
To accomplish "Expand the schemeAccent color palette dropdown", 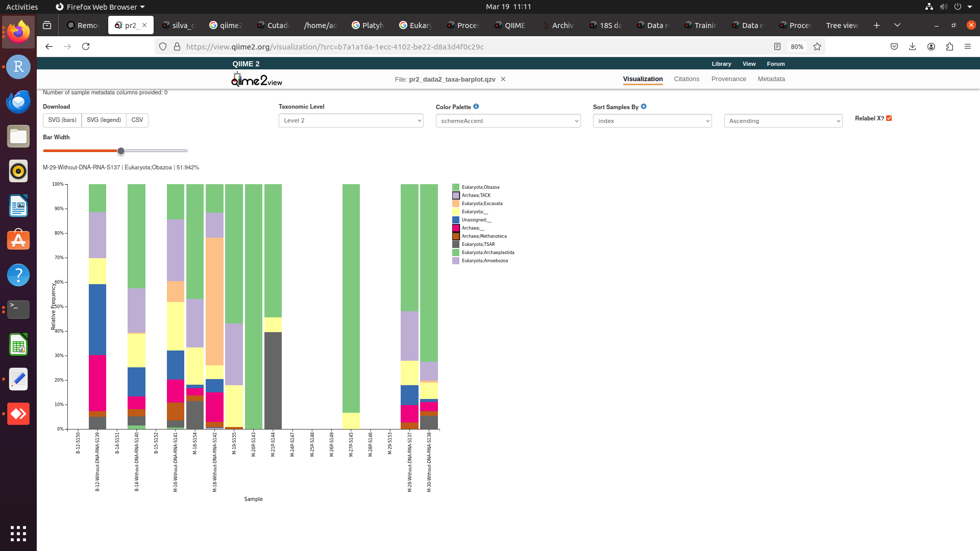I will point(508,121).
